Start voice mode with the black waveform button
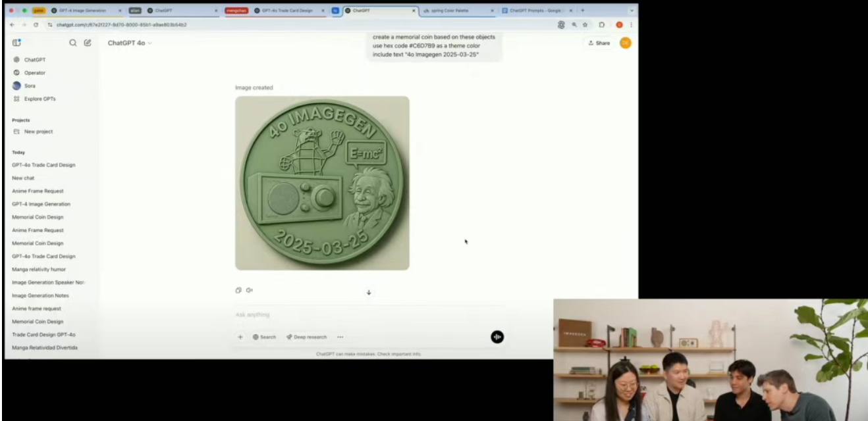Screen dimensions: 868x421 point(497,337)
